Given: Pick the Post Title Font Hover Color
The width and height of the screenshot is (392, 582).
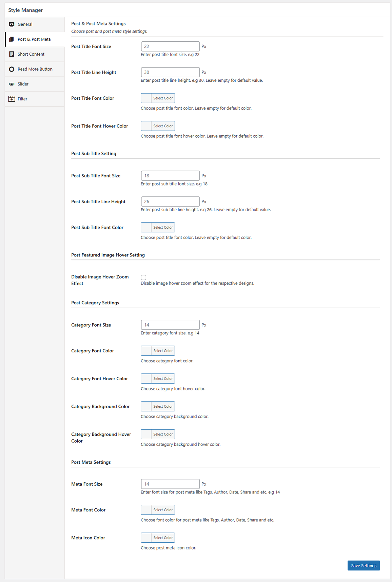Looking at the screenshot, I should point(158,126).
